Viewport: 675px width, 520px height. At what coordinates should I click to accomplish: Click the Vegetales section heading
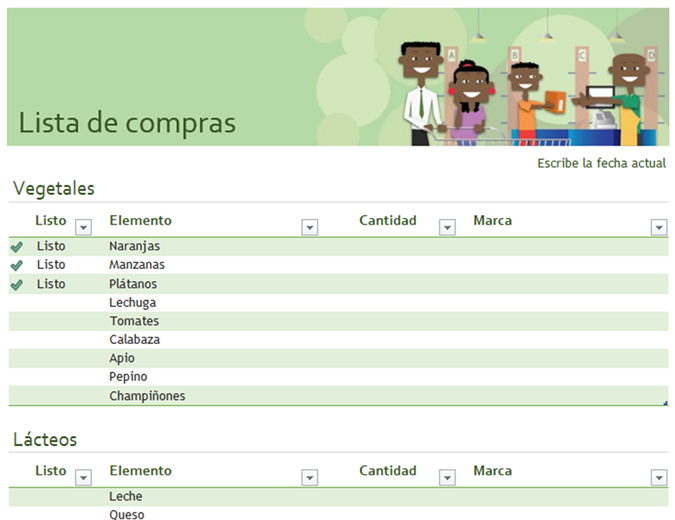coord(54,189)
